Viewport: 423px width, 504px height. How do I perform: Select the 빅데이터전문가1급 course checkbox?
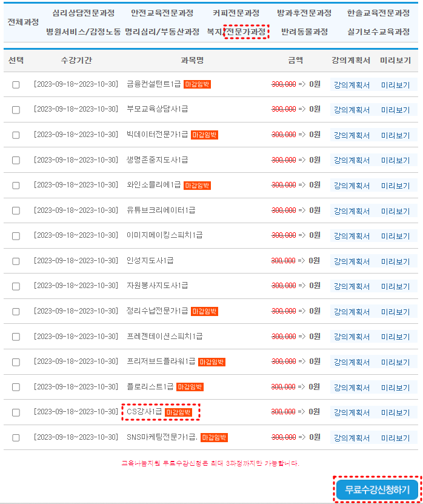pos(16,135)
